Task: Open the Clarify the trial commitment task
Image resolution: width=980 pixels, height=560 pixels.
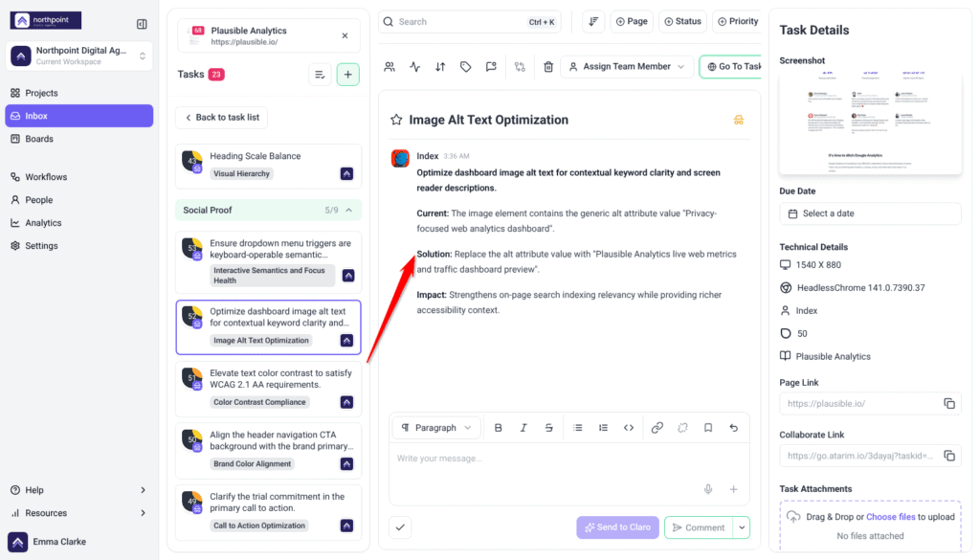Action: [268, 512]
